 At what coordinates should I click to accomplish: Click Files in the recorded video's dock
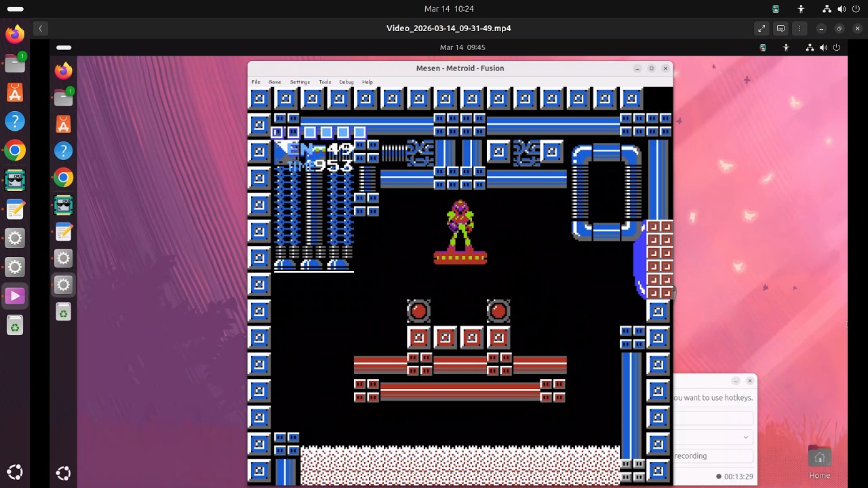pos(63,97)
